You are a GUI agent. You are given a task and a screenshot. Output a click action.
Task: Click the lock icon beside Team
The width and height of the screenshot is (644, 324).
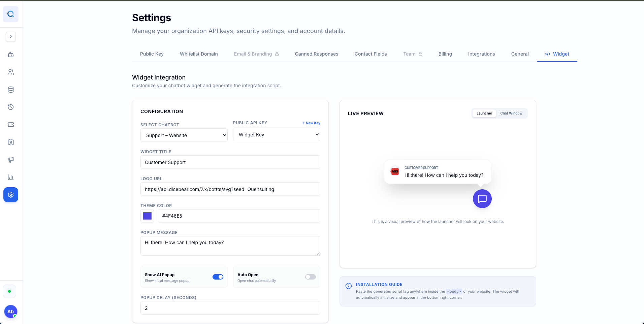pyautogui.click(x=420, y=54)
